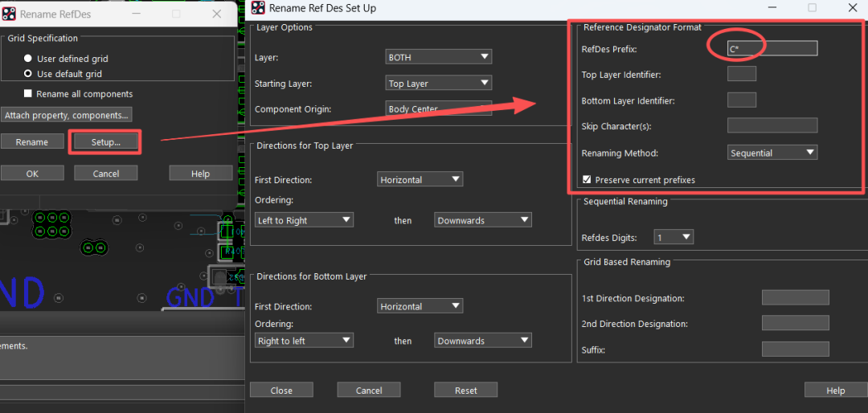
Task: Open Bottom Layer First Direction dropdown
Action: (420, 305)
